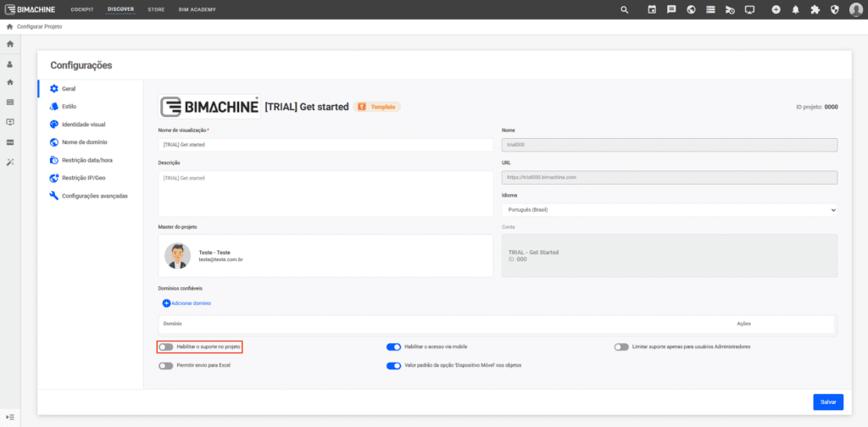The width and height of the screenshot is (868, 427).
Task: Click the Configurar Projeto breadcrumb
Action: pos(39,26)
